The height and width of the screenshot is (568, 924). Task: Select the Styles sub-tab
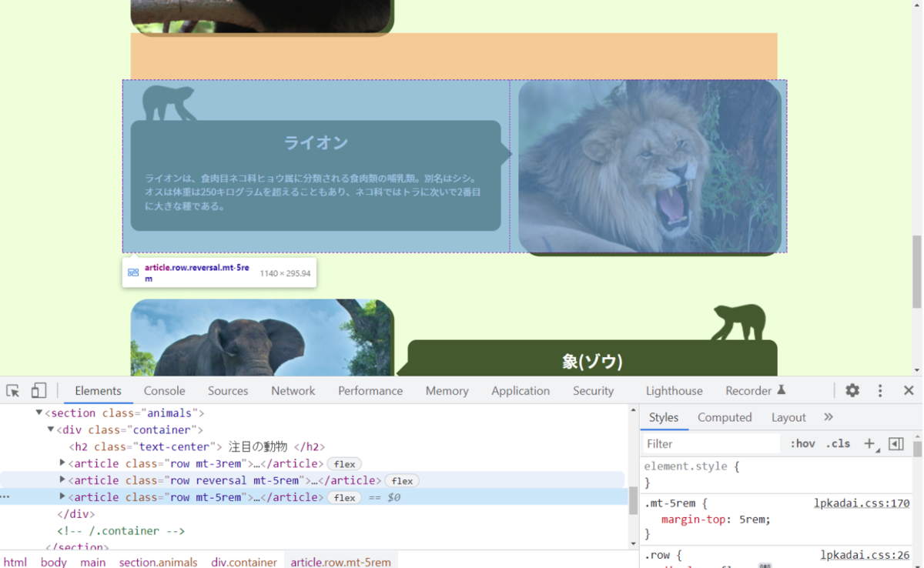663,417
